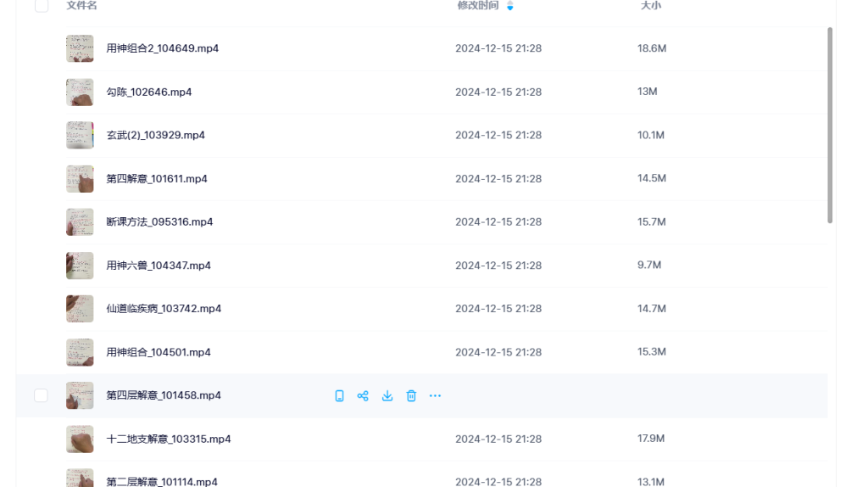Screen dimensions: 868x487
Task: Open the file 第四解意_101611.mp4
Action: [x=157, y=179]
